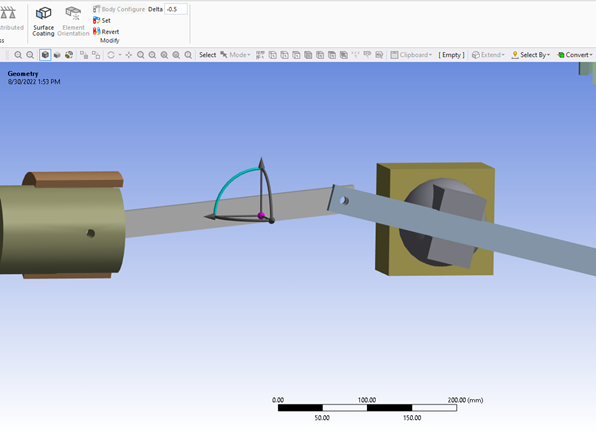Toggle the shaded exterior and edges view
Image resolution: width=596 pixels, height=432 pixels.
pos(45,55)
